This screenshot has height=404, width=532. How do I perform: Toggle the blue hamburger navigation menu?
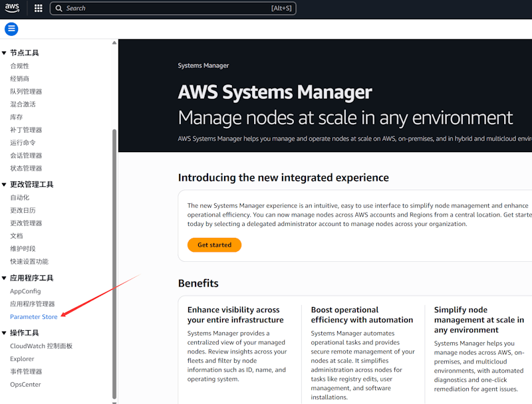tap(11, 29)
